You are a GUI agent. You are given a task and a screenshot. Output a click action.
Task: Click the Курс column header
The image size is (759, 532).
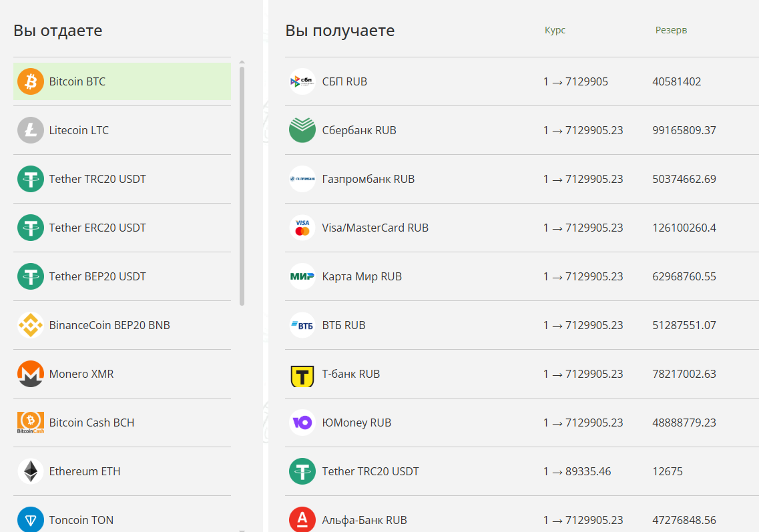coord(555,30)
